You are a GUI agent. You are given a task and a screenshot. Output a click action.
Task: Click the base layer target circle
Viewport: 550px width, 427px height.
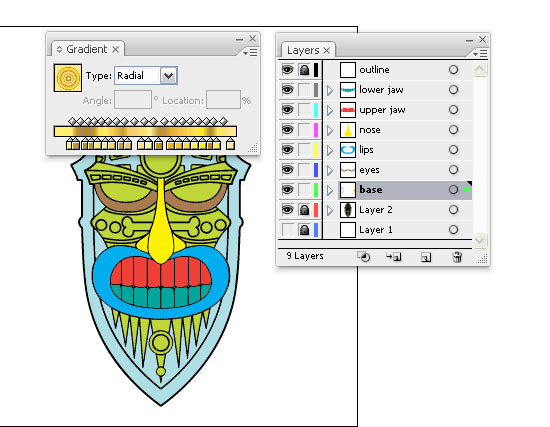pyautogui.click(x=453, y=189)
